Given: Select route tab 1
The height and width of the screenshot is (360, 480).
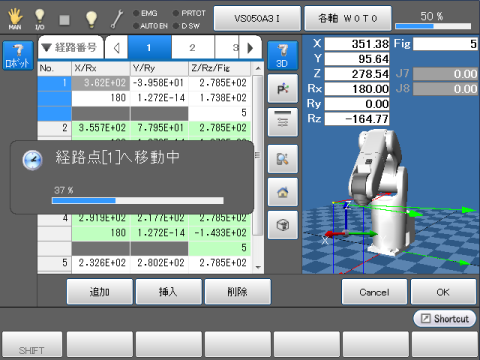Looking at the screenshot, I should point(149,48).
